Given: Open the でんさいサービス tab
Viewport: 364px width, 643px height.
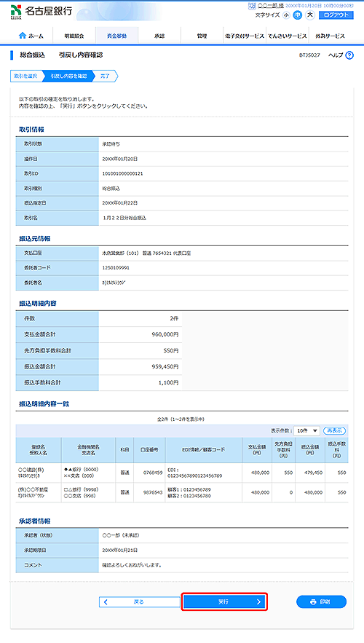Looking at the screenshot, I should (288, 36).
